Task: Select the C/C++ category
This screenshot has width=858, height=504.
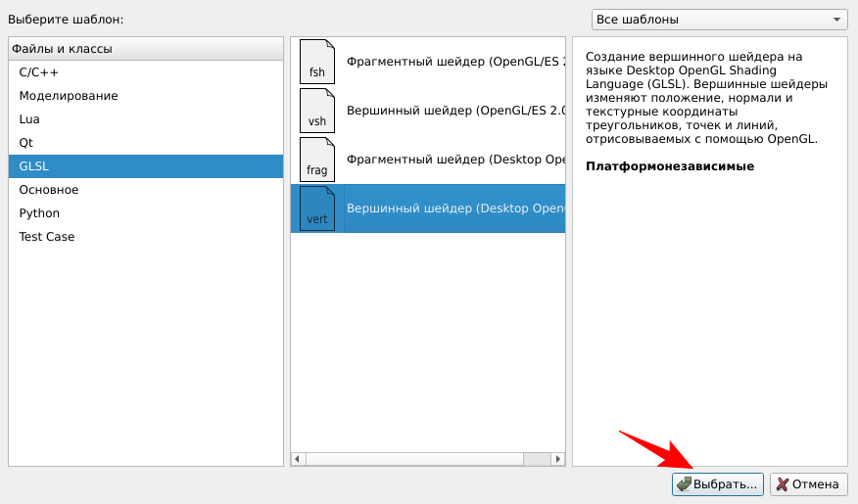Action: point(39,72)
